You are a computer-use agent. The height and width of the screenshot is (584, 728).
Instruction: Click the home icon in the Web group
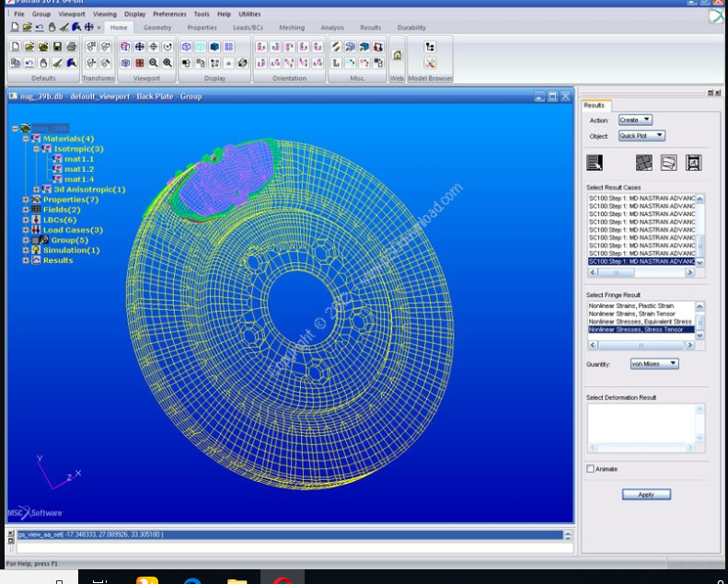[397, 55]
